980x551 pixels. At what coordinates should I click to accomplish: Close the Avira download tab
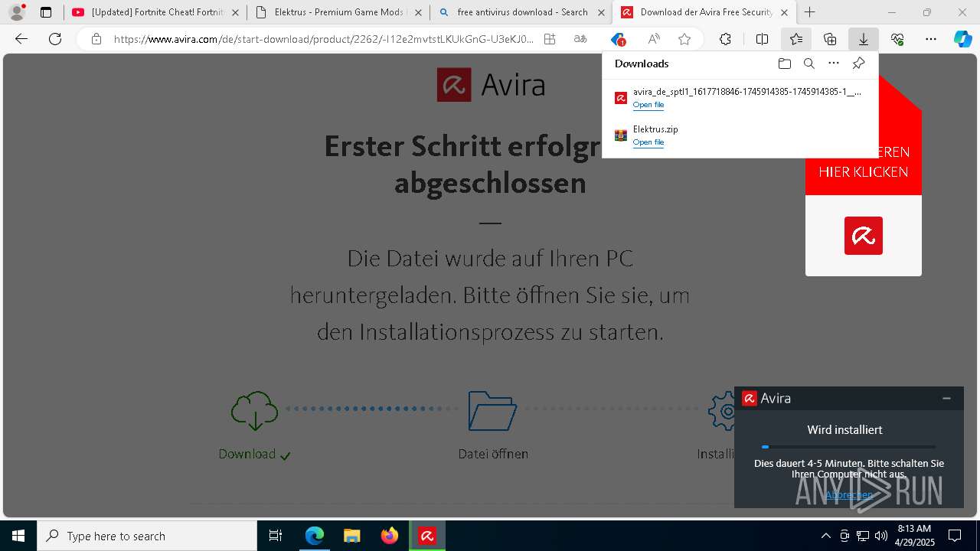click(x=784, y=12)
